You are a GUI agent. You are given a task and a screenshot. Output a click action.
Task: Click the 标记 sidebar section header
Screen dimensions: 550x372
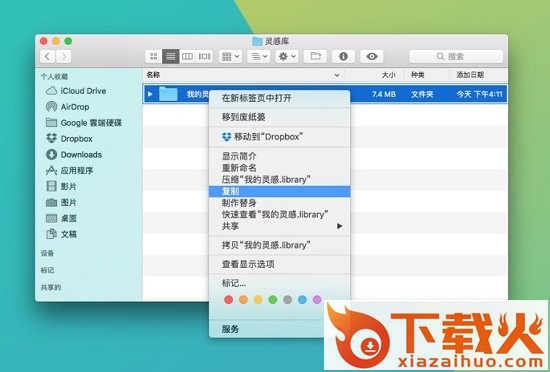click(47, 270)
